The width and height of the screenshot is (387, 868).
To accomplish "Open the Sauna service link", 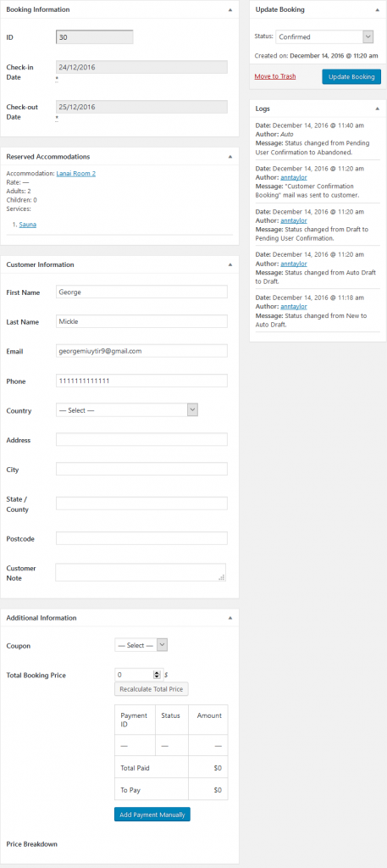I will [x=28, y=224].
